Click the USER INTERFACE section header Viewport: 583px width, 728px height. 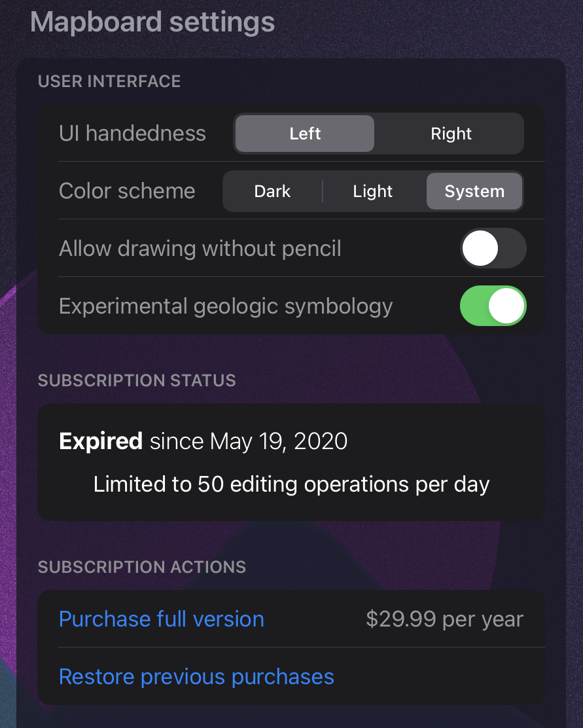pos(109,81)
